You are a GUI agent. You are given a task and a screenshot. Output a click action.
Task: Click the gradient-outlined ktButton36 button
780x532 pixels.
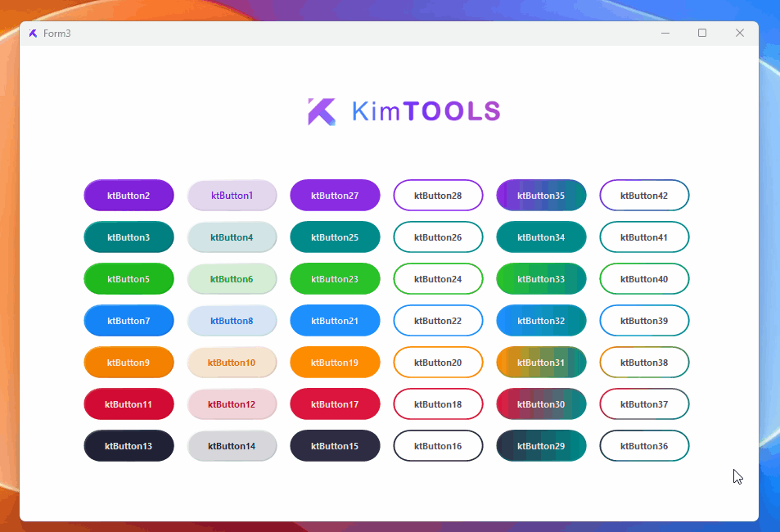[644, 446]
